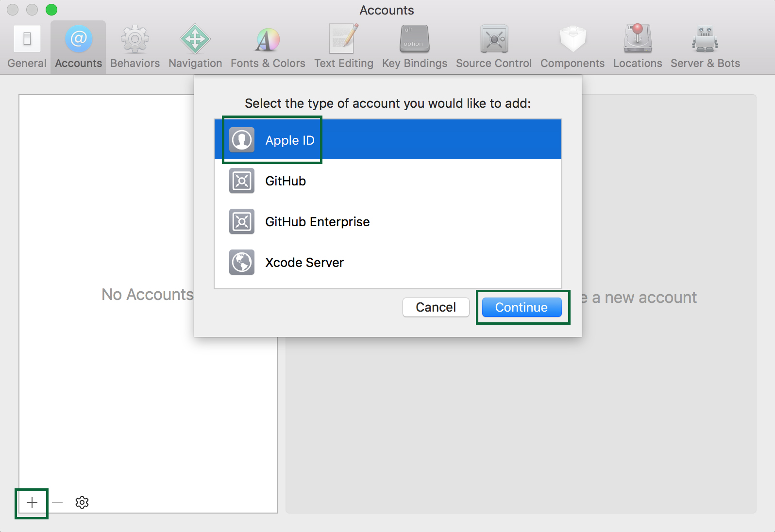Show Source Control preferences
The height and width of the screenshot is (532, 775).
click(x=494, y=47)
